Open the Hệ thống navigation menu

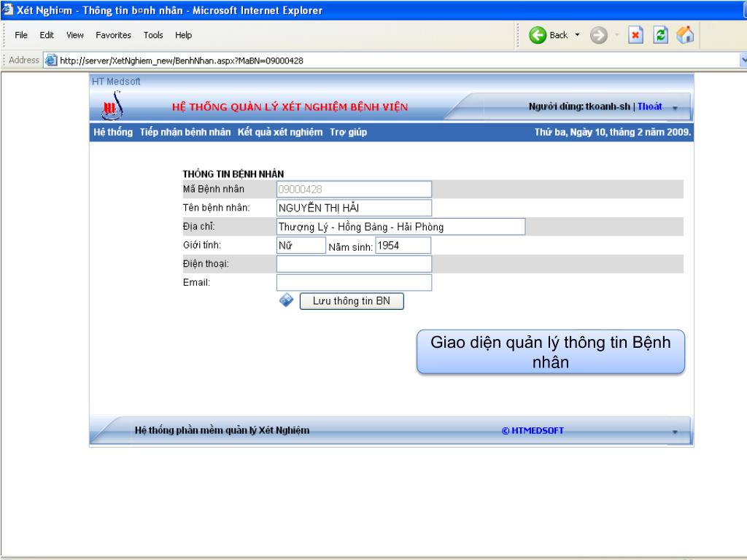tap(113, 133)
